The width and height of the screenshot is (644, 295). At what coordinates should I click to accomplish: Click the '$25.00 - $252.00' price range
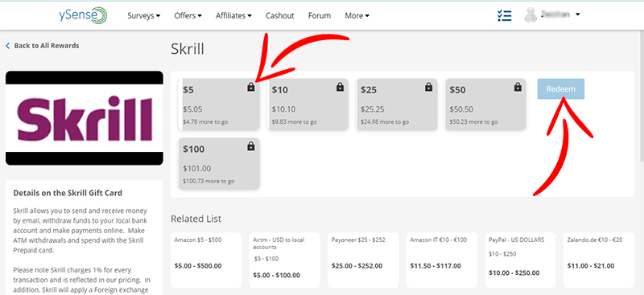point(357,266)
